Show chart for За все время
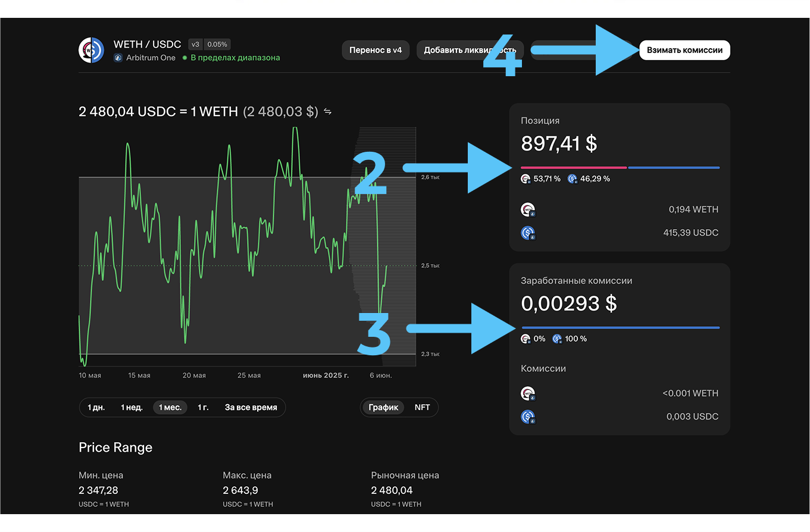This screenshot has width=810, height=532. (251, 408)
